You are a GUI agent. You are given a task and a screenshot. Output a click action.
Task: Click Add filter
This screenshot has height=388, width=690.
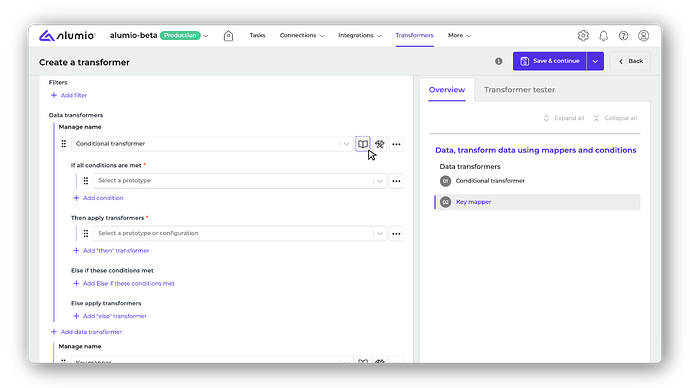[x=69, y=95]
